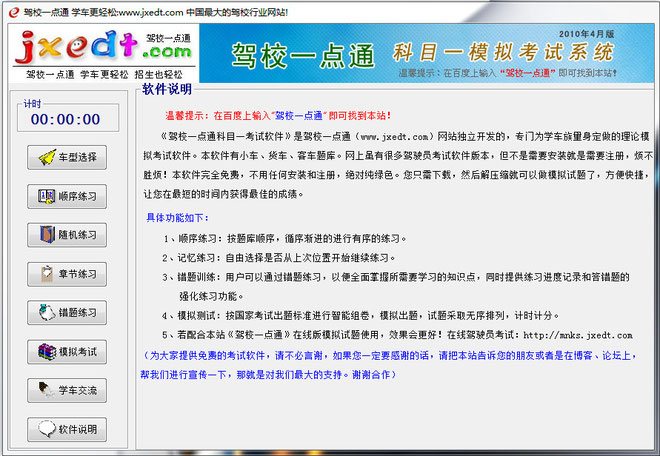Click item 4 模拟测试 description line

click(361, 315)
